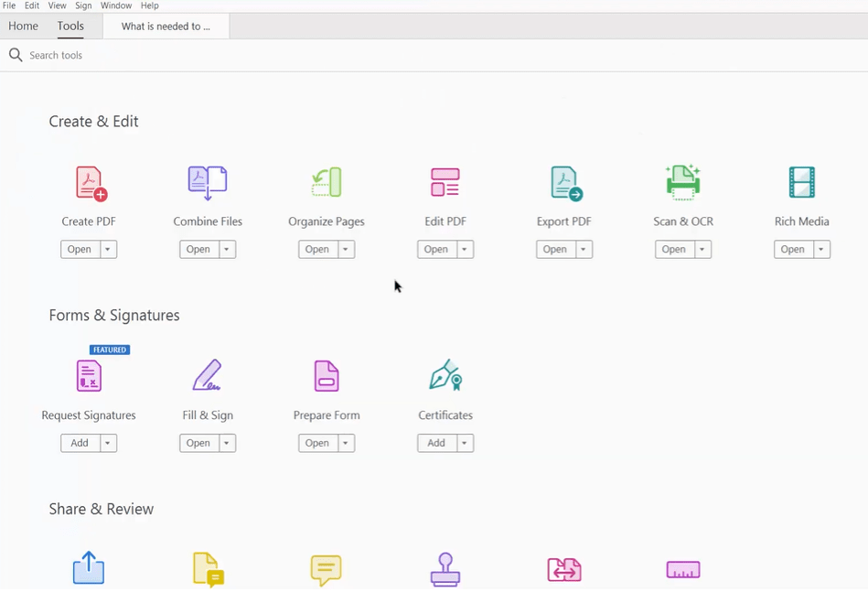Expand the dropdown arrow beside Create PDF Open
The width and height of the screenshot is (868, 592).
(108, 250)
